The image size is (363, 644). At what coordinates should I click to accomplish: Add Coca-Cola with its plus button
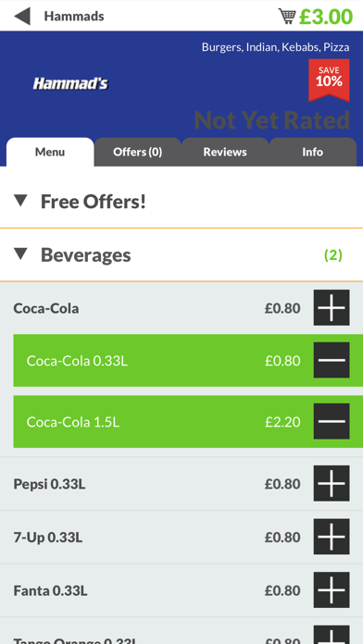click(332, 307)
